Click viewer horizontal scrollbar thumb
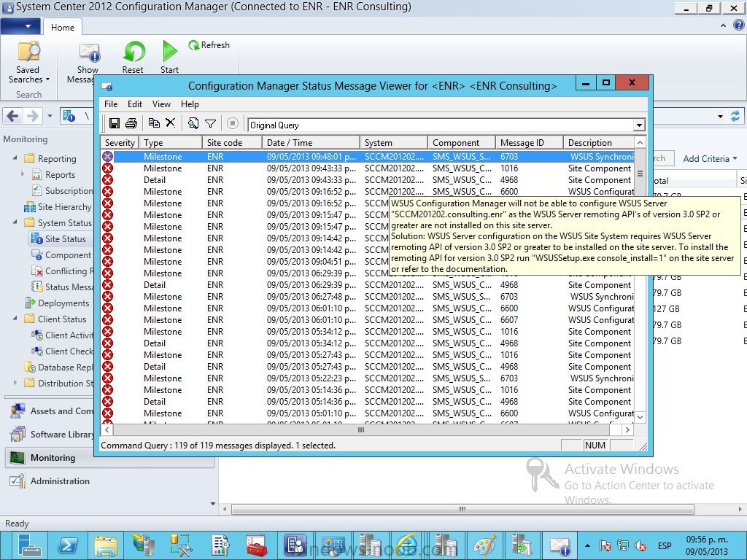 point(361,430)
